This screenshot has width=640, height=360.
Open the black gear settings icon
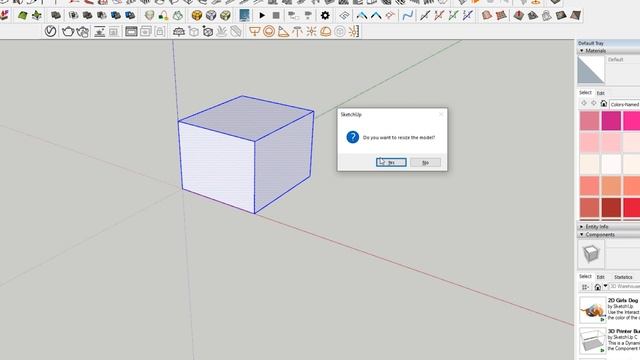tap(325, 16)
